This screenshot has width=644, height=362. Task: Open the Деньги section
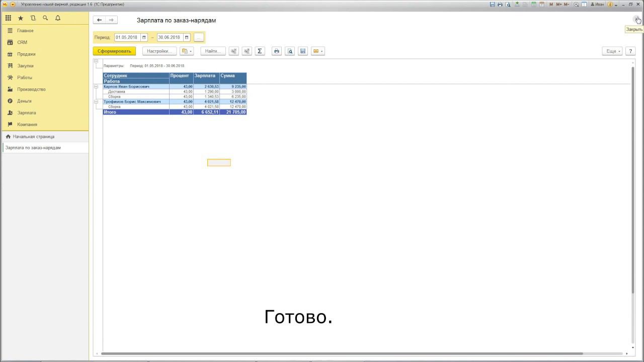click(x=45, y=101)
